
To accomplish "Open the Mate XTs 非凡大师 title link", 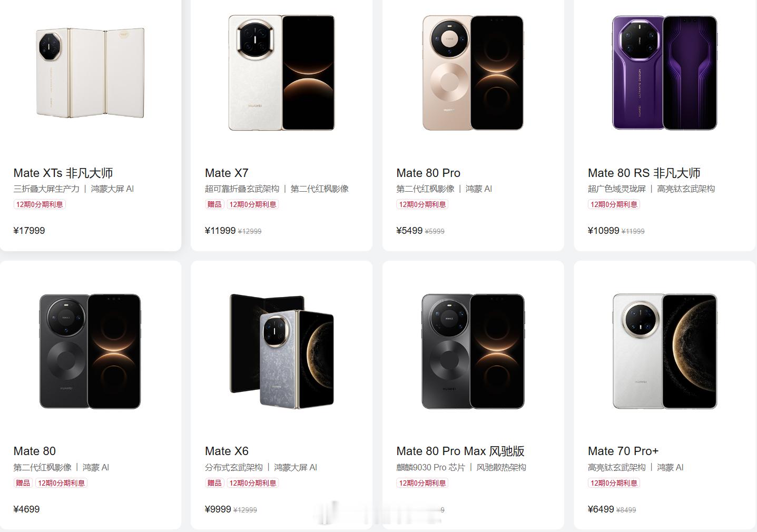I will pyautogui.click(x=63, y=173).
